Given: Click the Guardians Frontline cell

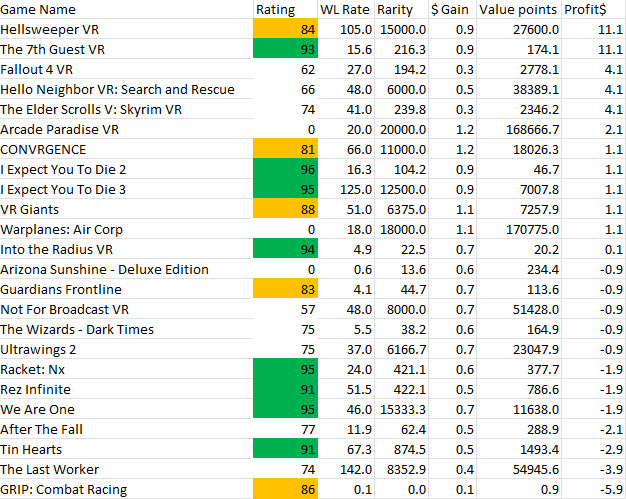Looking at the screenshot, I should [126, 289].
